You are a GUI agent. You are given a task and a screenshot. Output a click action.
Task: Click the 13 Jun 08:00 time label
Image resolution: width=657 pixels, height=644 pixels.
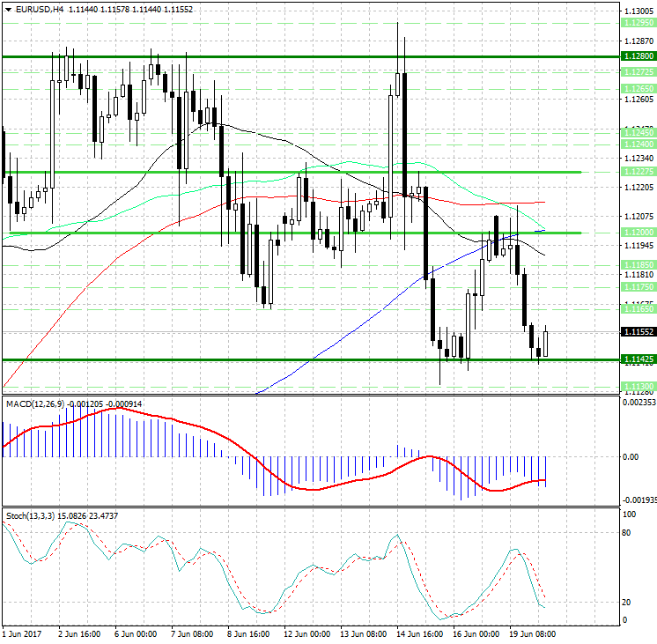click(363, 633)
